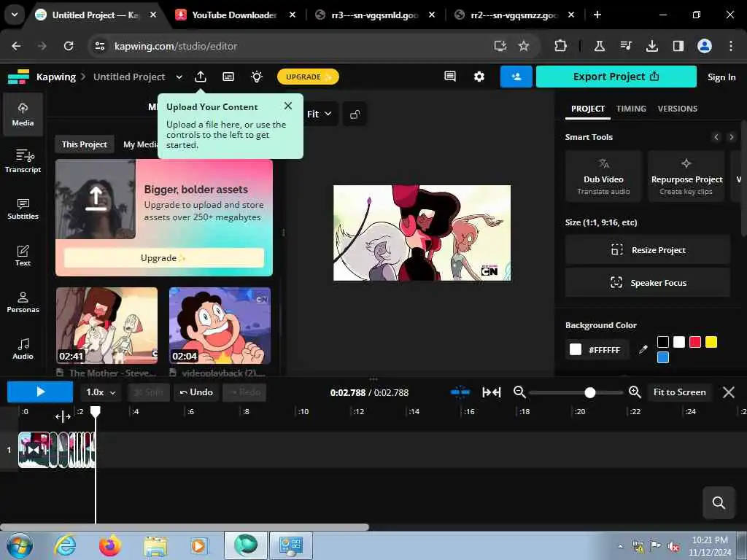This screenshot has height=560, width=747.
Task: Click the Kapwing logo
Action: (18, 77)
